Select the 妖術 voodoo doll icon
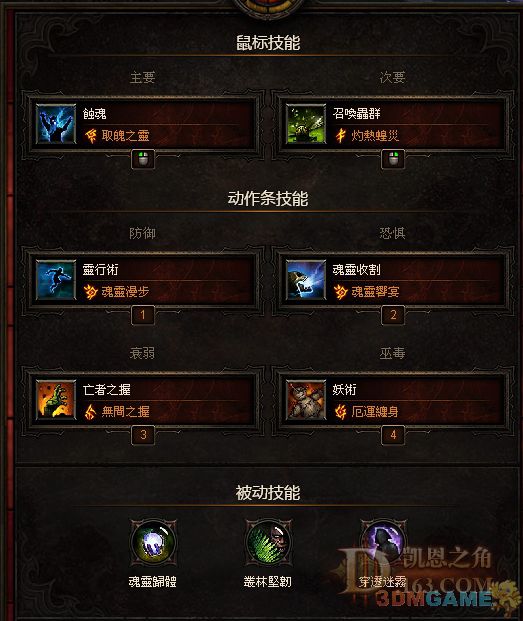 tap(306, 400)
